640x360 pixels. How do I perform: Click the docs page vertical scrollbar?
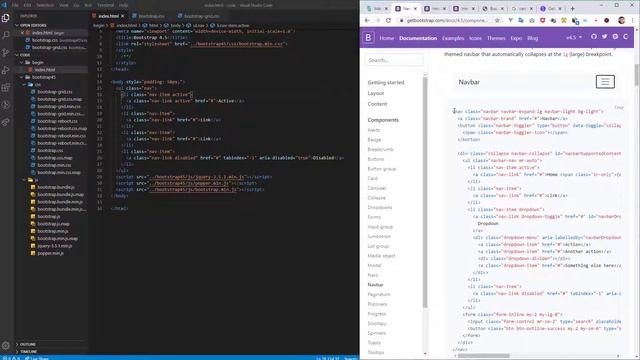(636, 75)
